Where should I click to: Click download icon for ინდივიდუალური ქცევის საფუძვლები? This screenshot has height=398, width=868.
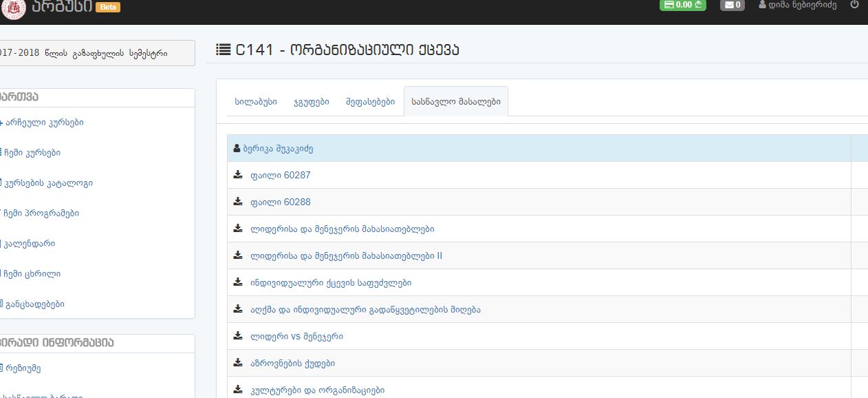coord(238,282)
